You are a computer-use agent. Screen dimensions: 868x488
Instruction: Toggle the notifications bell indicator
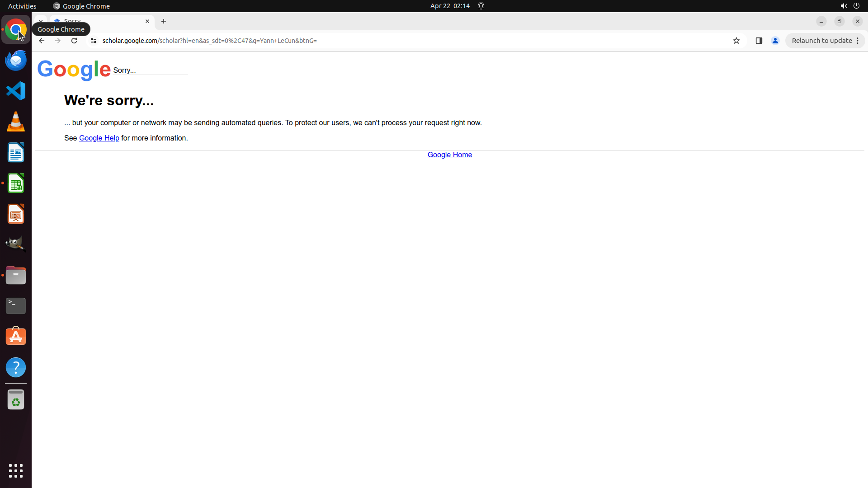tap(481, 6)
